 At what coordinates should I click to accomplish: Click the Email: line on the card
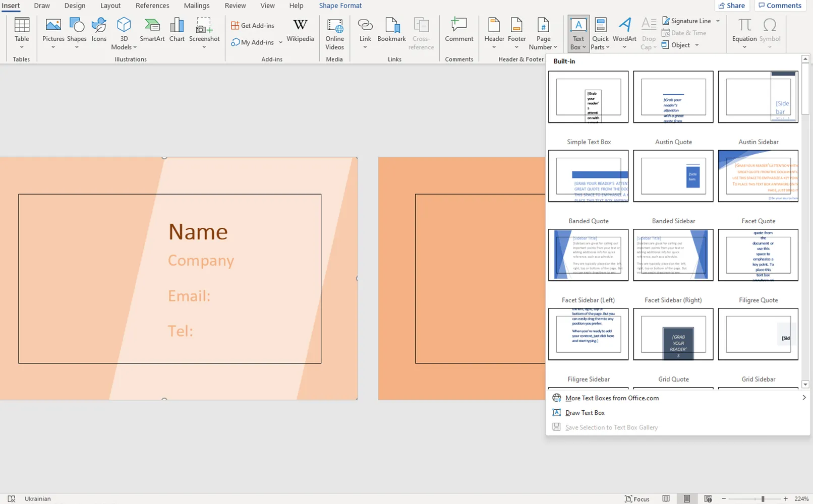click(189, 296)
